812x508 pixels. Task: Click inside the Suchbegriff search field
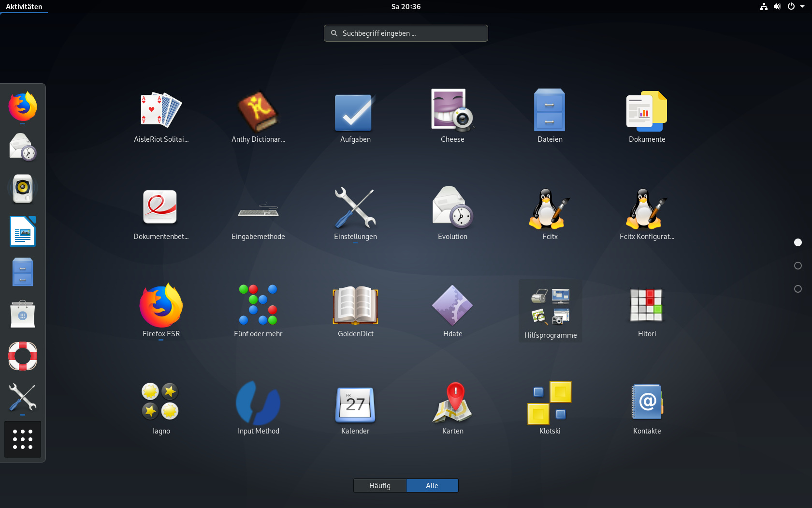tap(406, 33)
